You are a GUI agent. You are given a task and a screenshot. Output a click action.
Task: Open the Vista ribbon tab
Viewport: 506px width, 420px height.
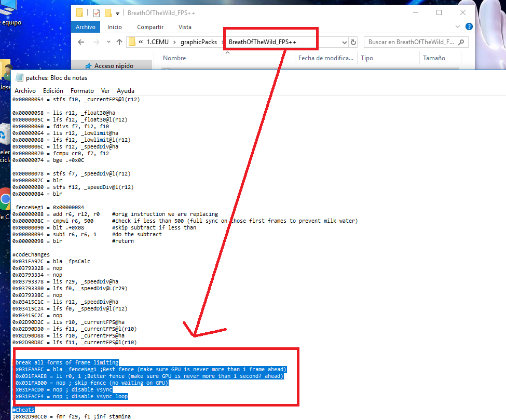(x=185, y=27)
